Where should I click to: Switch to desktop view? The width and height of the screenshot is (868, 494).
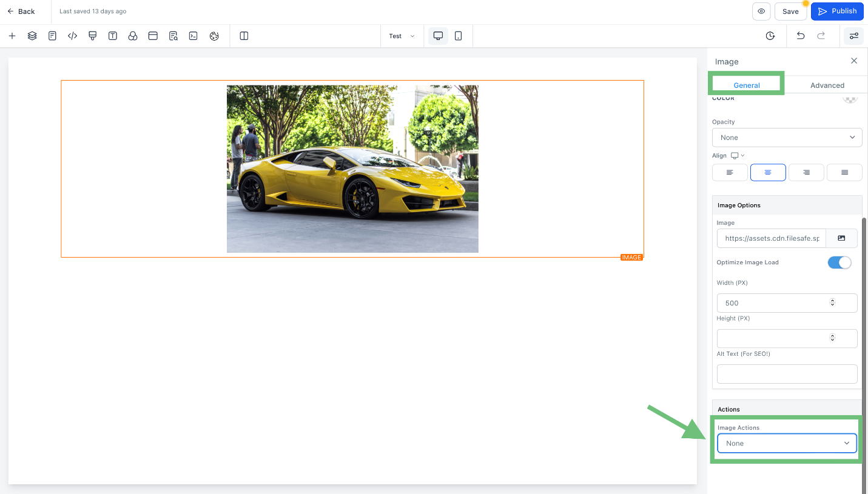coord(438,36)
